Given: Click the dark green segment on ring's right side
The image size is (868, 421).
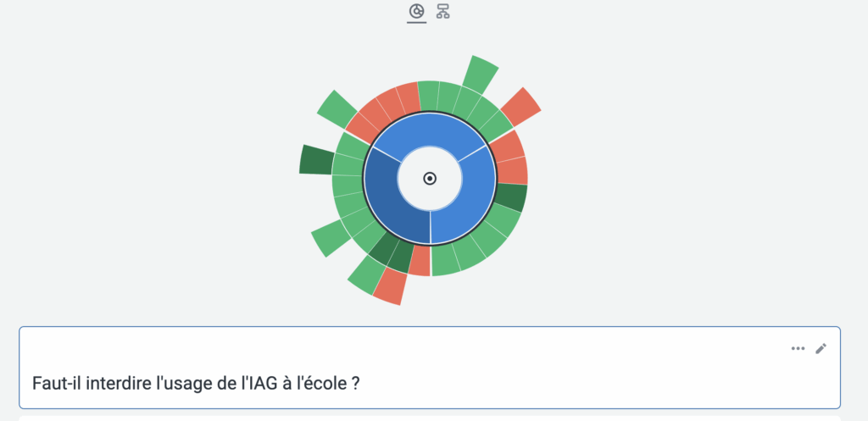Looking at the screenshot, I should tap(510, 197).
